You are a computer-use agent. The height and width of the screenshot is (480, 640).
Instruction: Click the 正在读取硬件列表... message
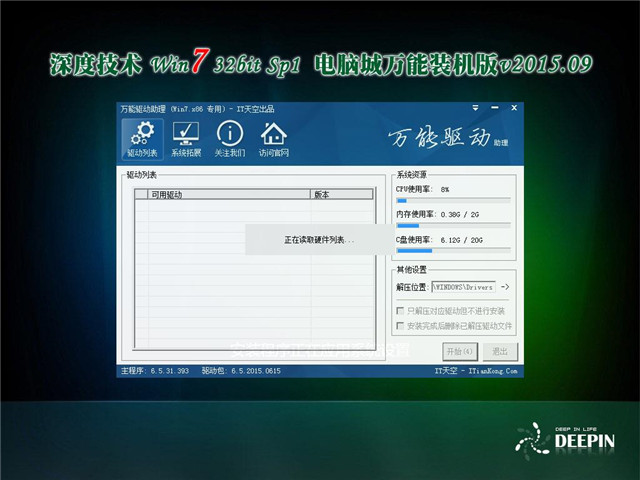[319, 240]
